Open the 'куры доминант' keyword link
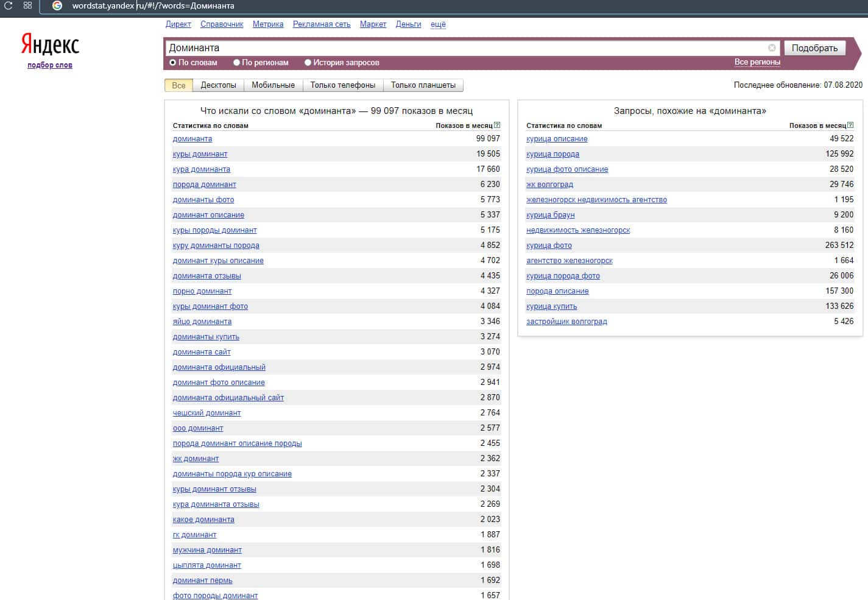 click(200, 154)
